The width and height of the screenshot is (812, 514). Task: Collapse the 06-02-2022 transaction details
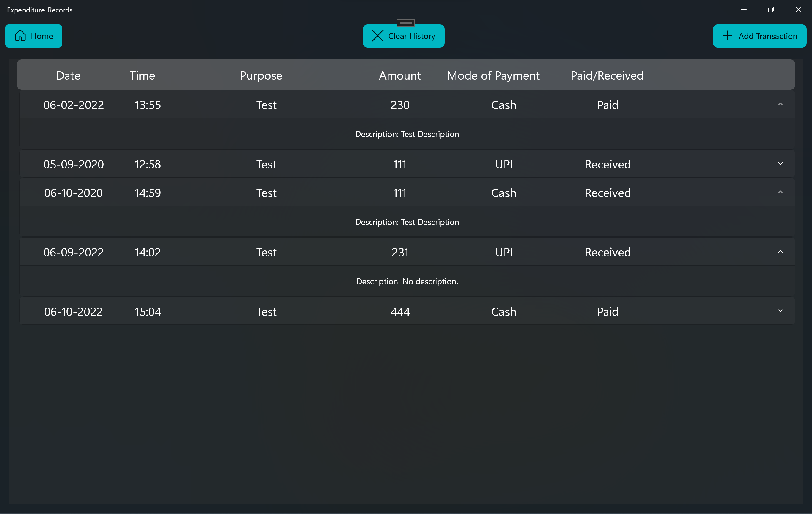point(780,105)
